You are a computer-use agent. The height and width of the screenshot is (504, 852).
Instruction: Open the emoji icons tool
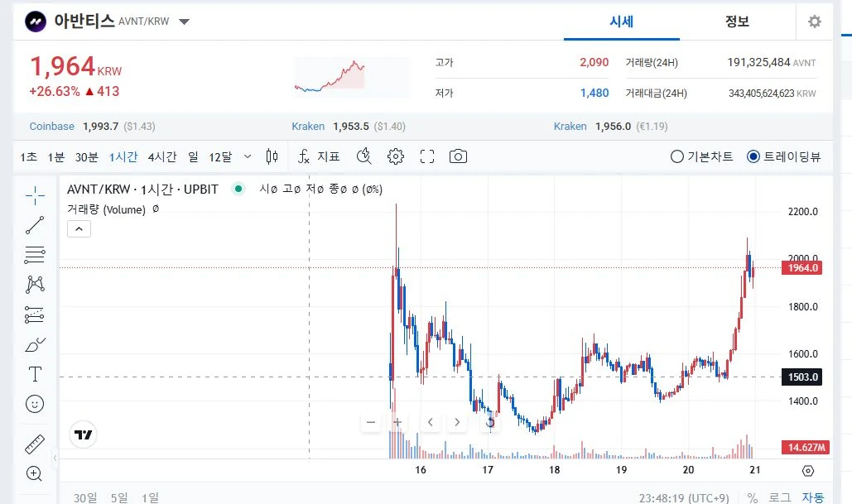tap(35, 404)
